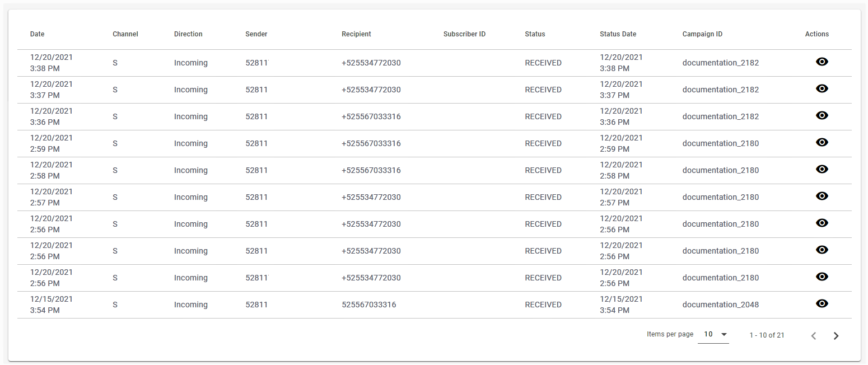Click documentation_2182 in the 3:38 PM row

point(721,63)
